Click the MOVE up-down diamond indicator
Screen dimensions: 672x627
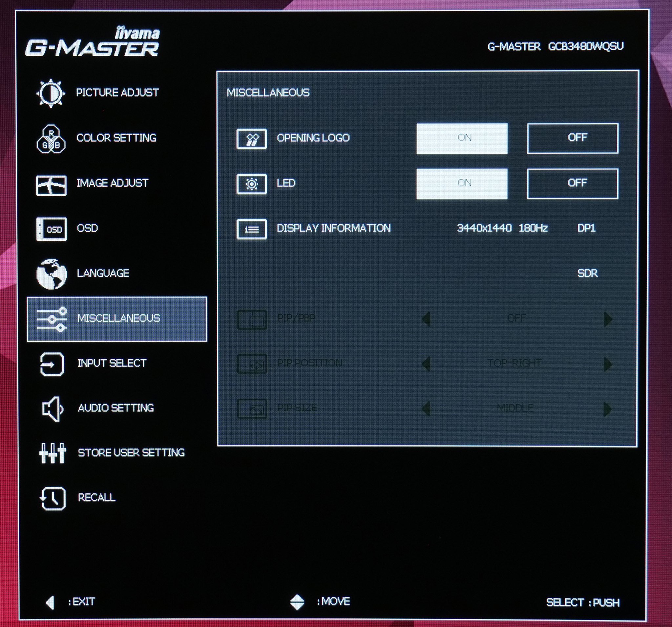pos(297,602)
